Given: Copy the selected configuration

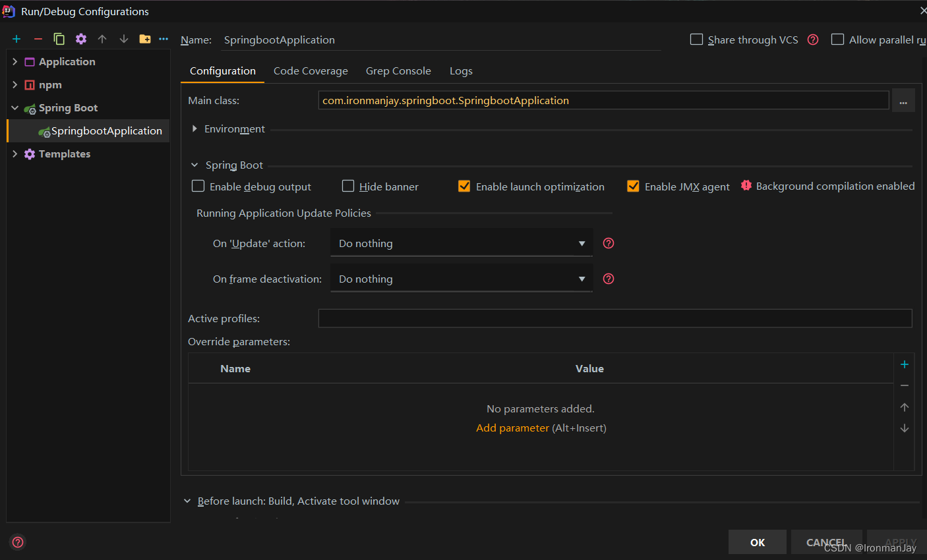Looking at the screenshot, I should (59, 39).
